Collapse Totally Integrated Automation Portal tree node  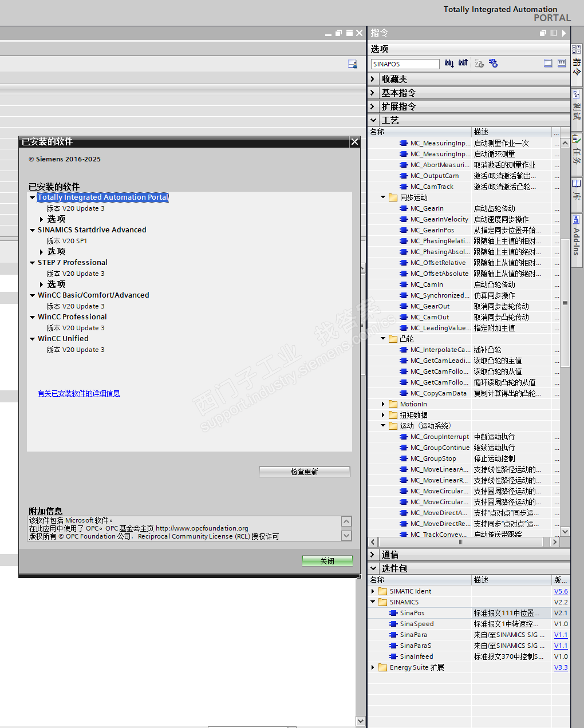[32, 197]
